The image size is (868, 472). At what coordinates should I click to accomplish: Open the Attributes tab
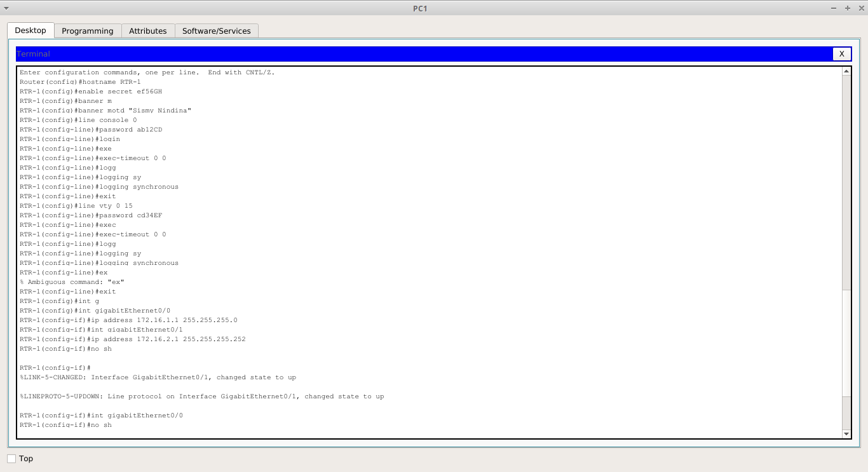147,30
